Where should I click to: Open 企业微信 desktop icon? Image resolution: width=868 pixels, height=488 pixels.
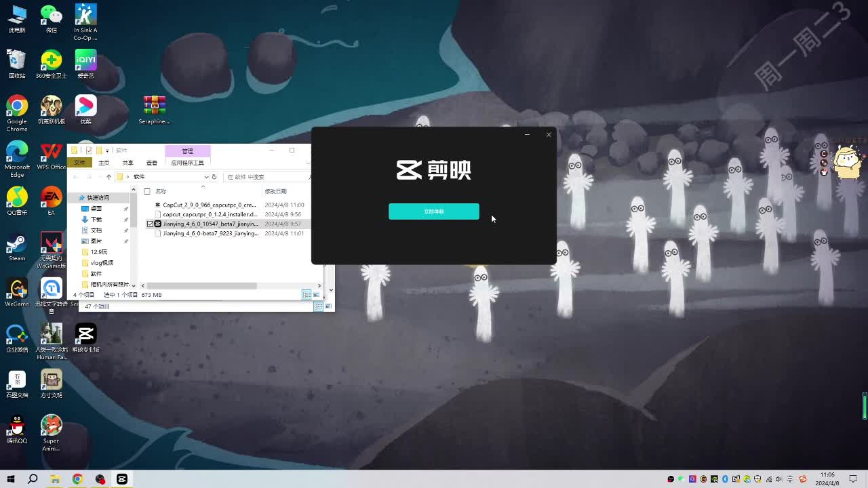tap(17, 338)
